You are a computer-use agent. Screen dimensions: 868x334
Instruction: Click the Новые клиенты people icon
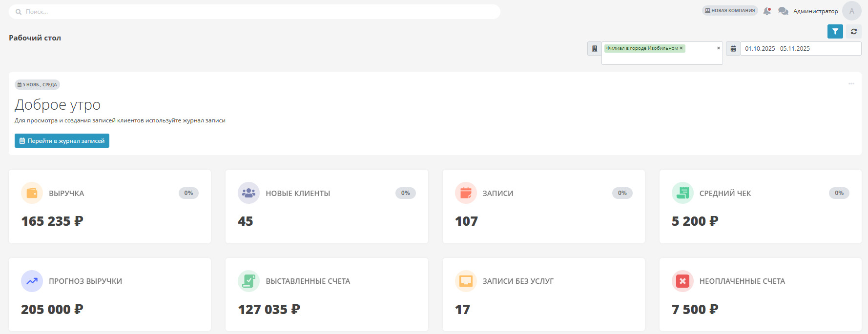[248, 193]
